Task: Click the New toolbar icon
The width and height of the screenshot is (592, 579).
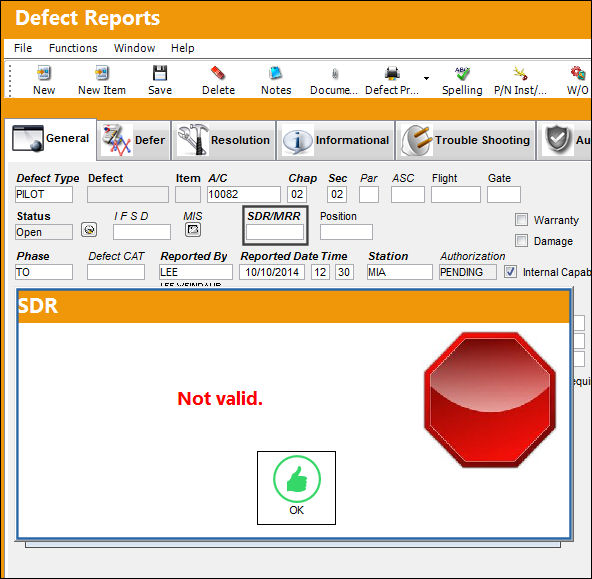Action: coord(44,73)
